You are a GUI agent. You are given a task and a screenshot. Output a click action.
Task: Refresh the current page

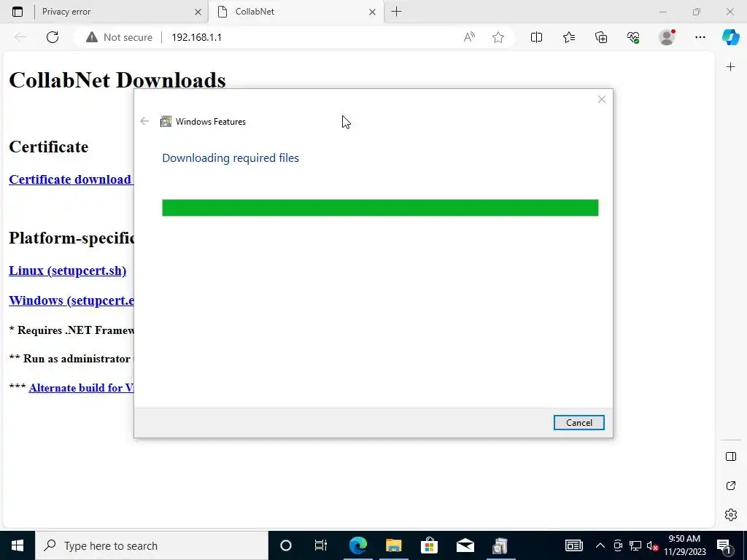click(53, 37)
